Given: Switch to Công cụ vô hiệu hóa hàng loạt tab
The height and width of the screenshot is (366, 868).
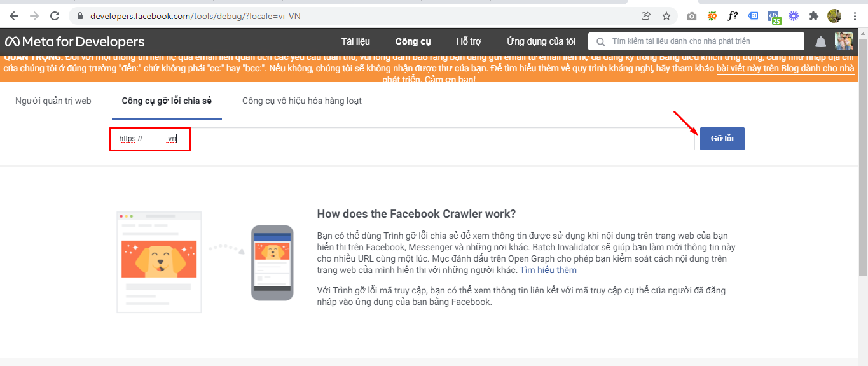Looking at the screenshot, I should coord(302,101).
